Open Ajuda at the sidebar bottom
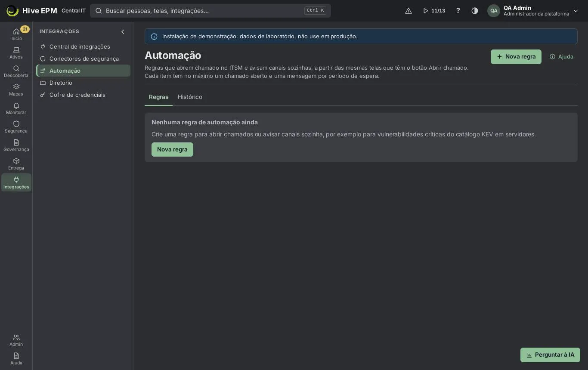Viewport: 588px width, 370px height. tap(16, 359)
